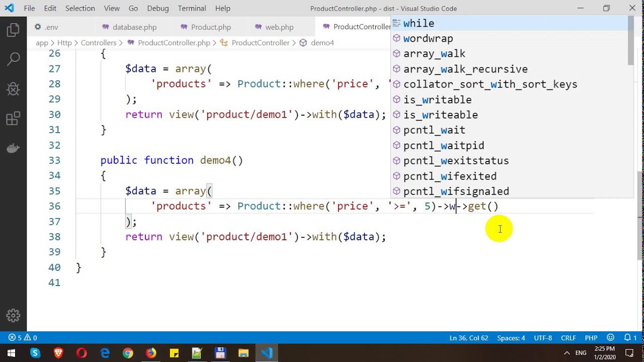
Task: Open Skype from the taskbar
Action: 35,353
